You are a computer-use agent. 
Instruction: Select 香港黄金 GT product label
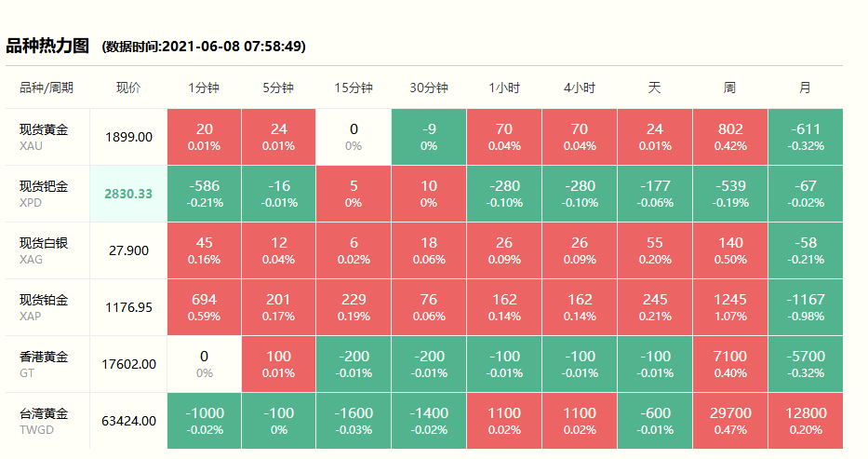pos(44,364)
